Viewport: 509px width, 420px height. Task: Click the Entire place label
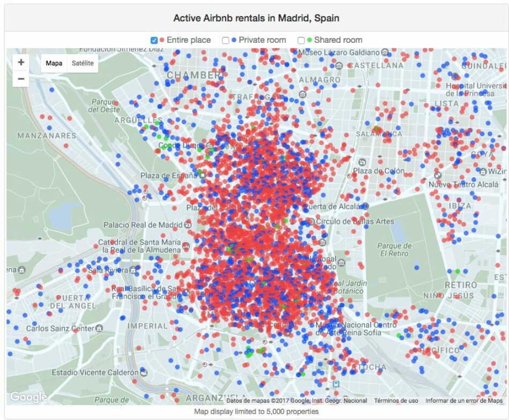(x=189, y=40)
